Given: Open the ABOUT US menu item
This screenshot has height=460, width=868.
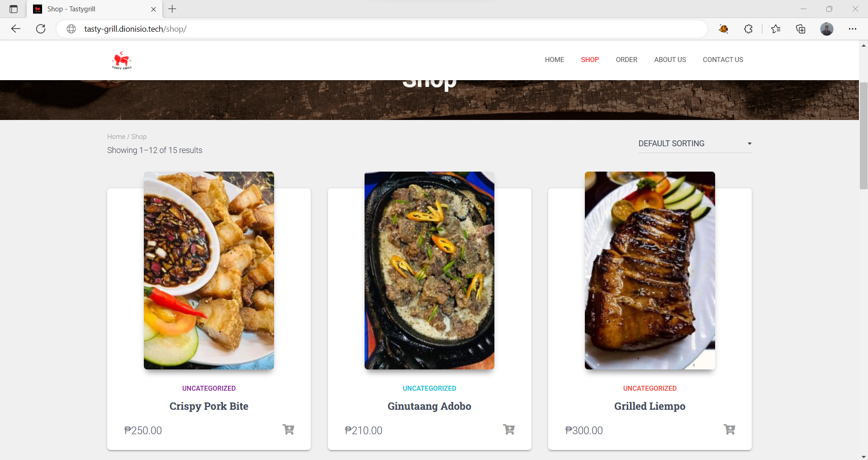Looking at the screenshot, I should (670, 60).
